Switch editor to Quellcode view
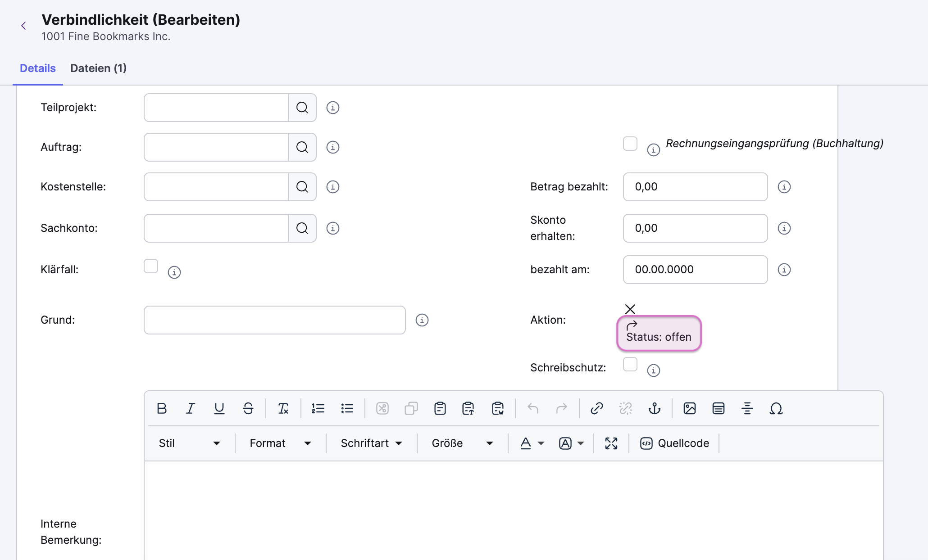928x560 pixels. (674, 443)
